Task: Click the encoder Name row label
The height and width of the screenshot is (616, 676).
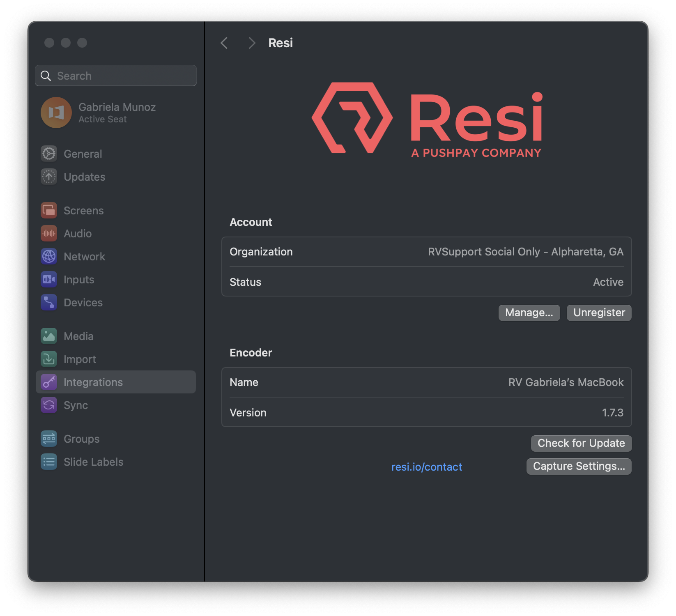Action: (x=244, y=382)
